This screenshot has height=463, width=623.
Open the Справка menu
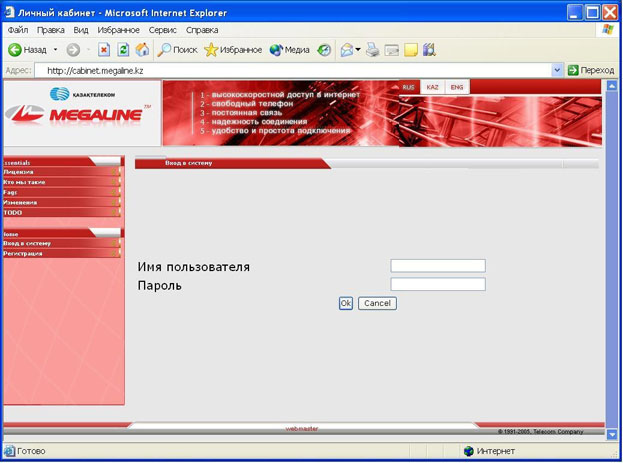pyautogui.click(x=202, y=30)
